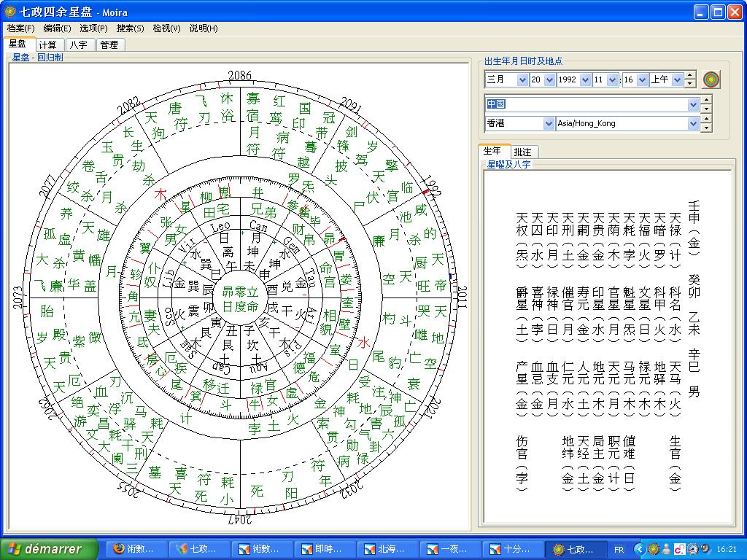Click the down stepper beside the country field
Screen dimensions: 747x560
705,109
